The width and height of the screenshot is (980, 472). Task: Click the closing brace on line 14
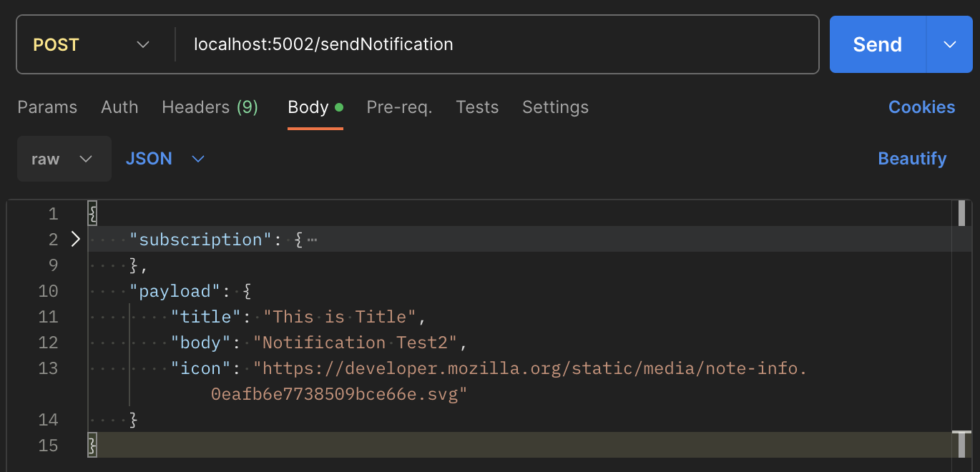134,420
